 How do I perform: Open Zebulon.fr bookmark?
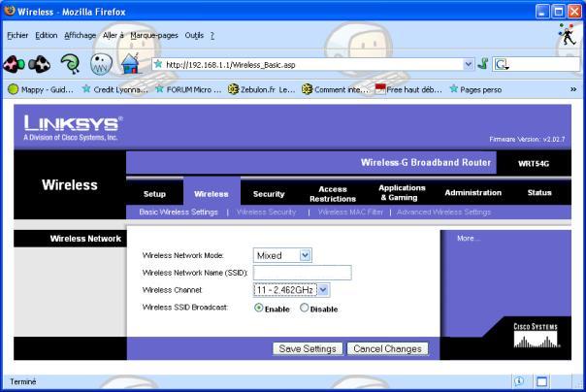tap(262, 89)
